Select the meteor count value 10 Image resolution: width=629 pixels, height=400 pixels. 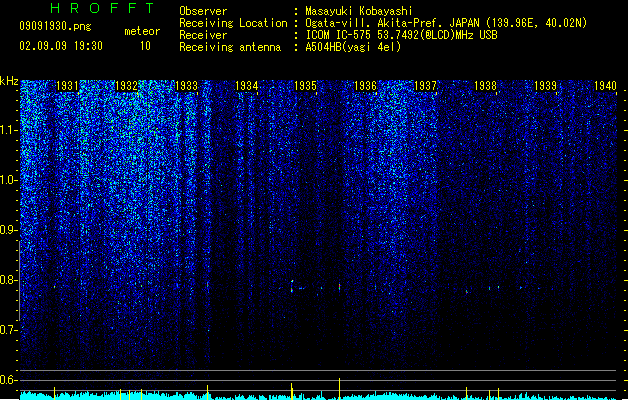[x=145, y=46]
